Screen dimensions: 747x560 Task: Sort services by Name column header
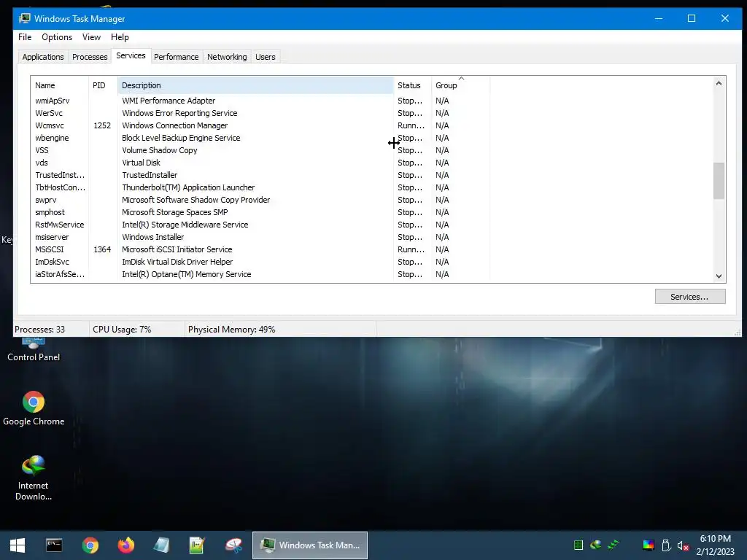click(x=60, y=85)
